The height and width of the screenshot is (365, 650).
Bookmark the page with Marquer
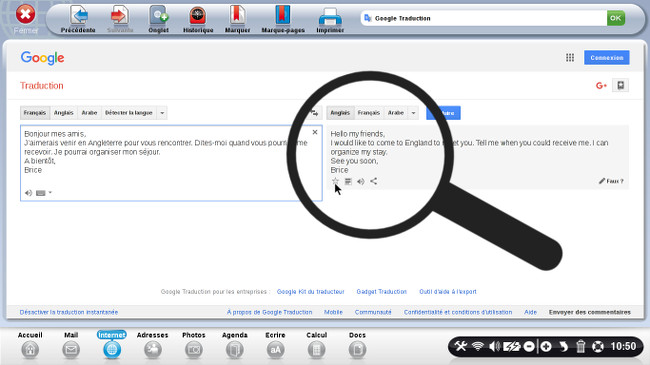[x=238, y=19]
